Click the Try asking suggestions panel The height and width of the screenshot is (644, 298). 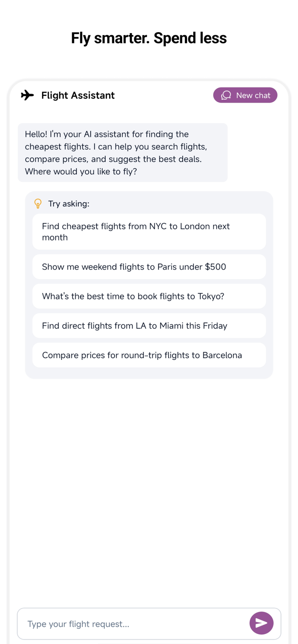[x=149, y=284]
